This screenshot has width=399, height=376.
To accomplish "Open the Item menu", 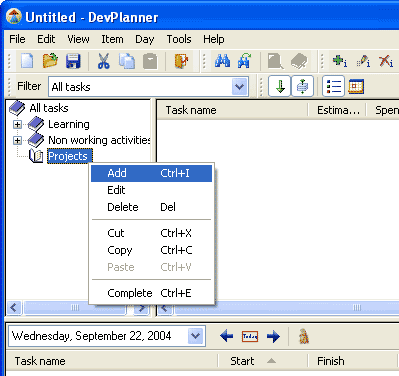I will point(112,39).
